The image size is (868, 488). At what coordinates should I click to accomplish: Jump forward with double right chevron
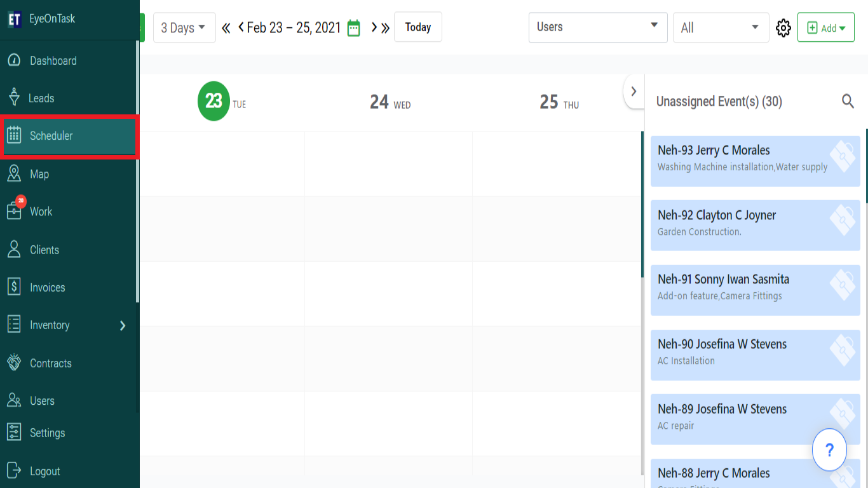[385, 28]
